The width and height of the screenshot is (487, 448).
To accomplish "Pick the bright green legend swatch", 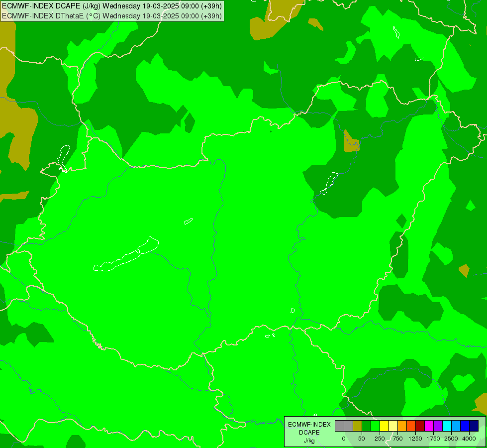I will 376,426.
